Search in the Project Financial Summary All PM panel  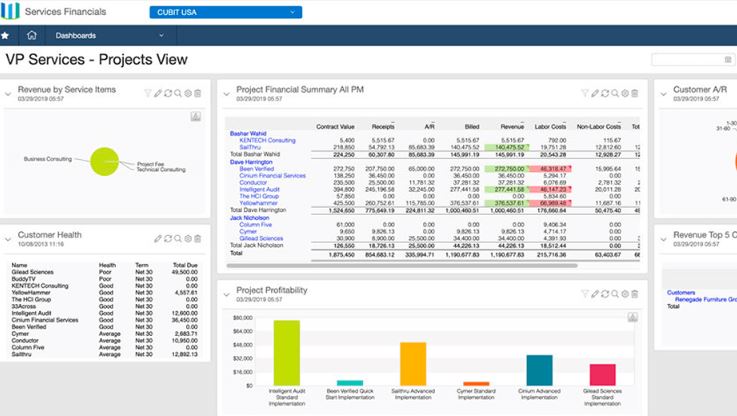coord(615,94)
